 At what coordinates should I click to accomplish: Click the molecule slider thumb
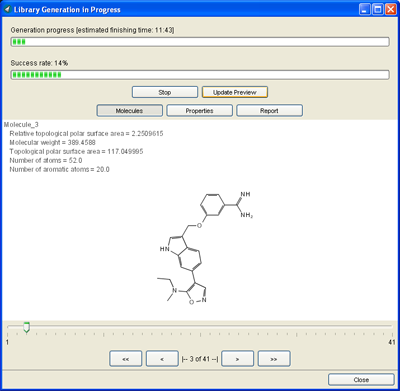coord(27,327)
